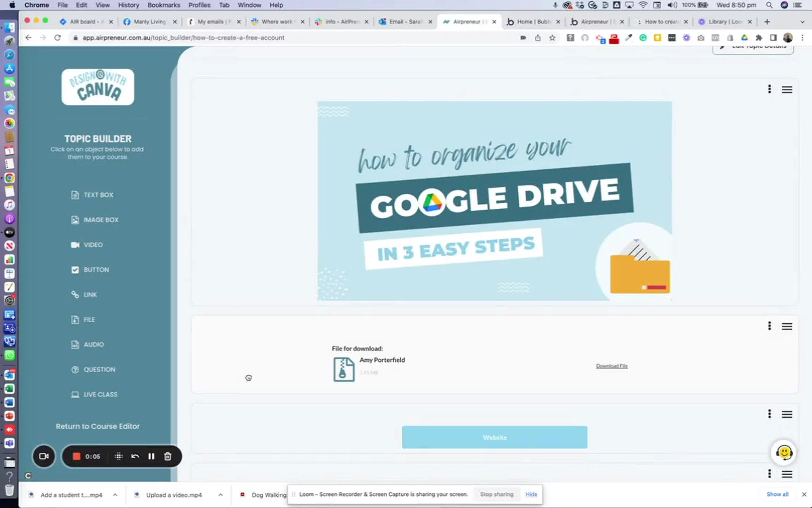Open options menu for Google Drive image block

[x=769, y=89]
